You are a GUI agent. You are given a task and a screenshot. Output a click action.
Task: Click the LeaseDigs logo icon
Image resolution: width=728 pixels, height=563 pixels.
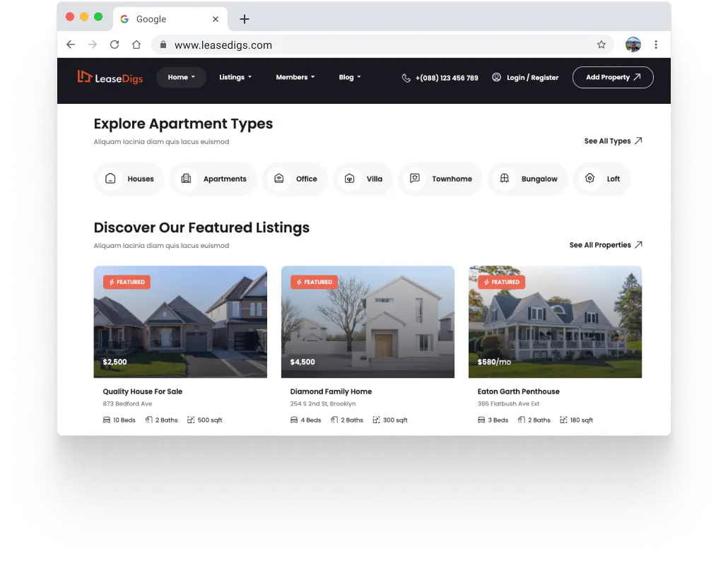point(85,77)
